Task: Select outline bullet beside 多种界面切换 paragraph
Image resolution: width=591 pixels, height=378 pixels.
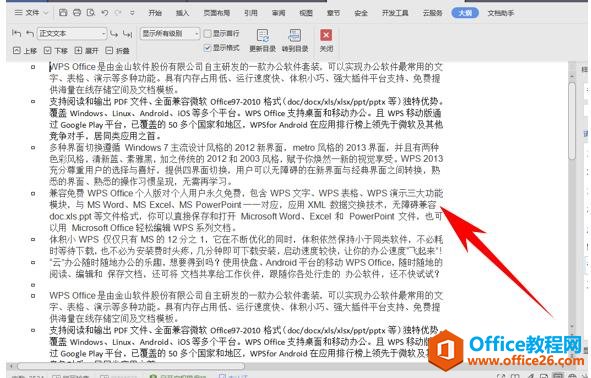Action: coord(33,147)
